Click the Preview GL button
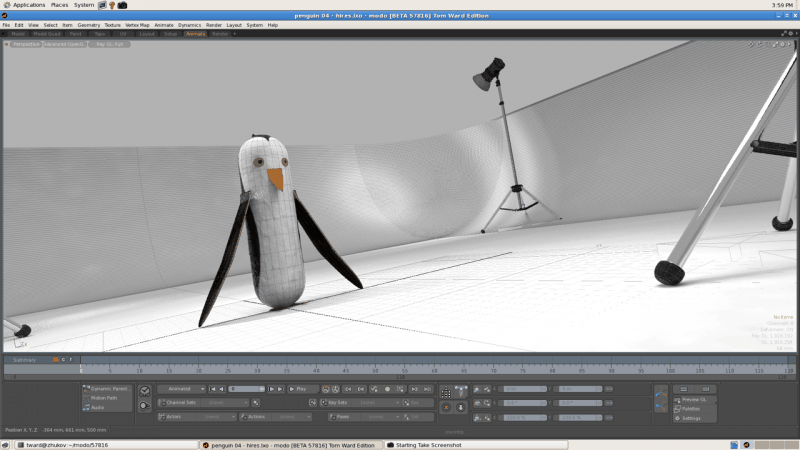 tap(694, 400)
